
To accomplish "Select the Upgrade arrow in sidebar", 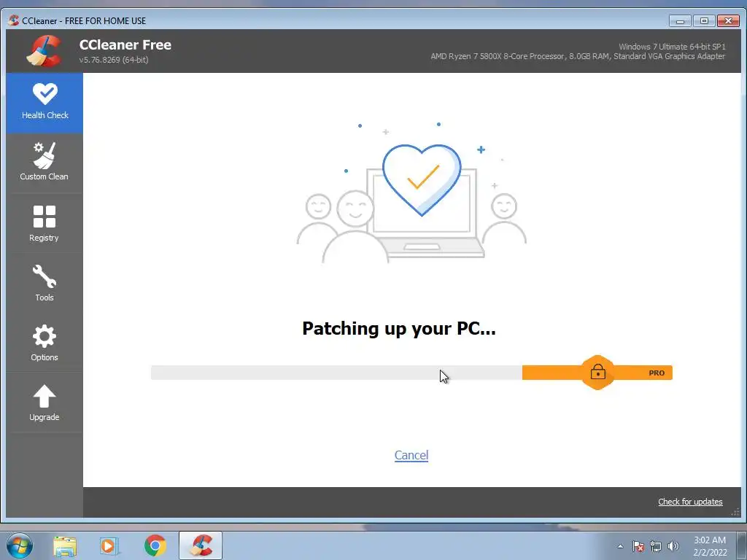I will coord(44,402).
